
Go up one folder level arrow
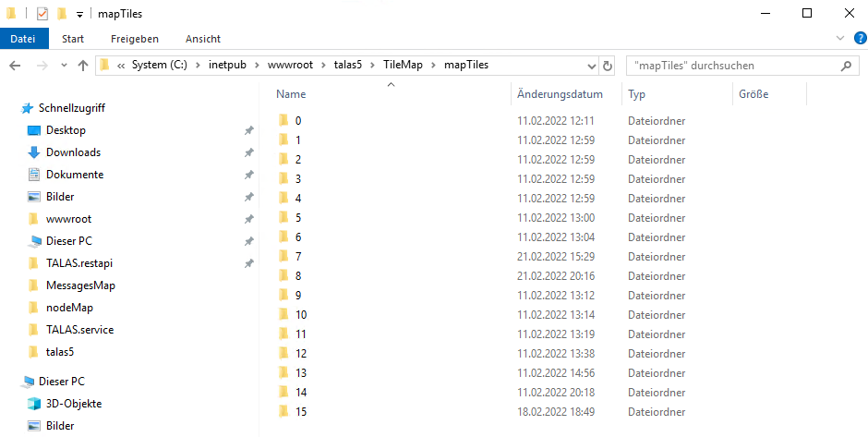coord(83,66)
